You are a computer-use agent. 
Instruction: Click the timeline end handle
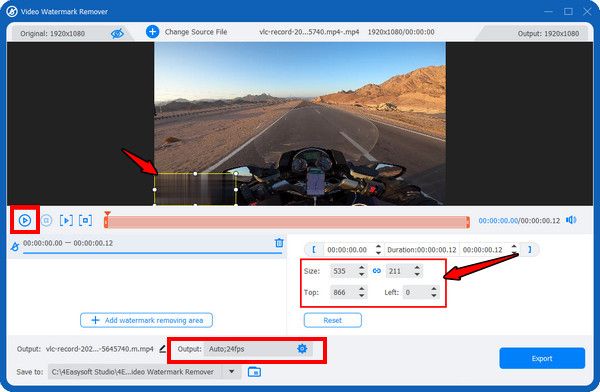tap(468, 222)
